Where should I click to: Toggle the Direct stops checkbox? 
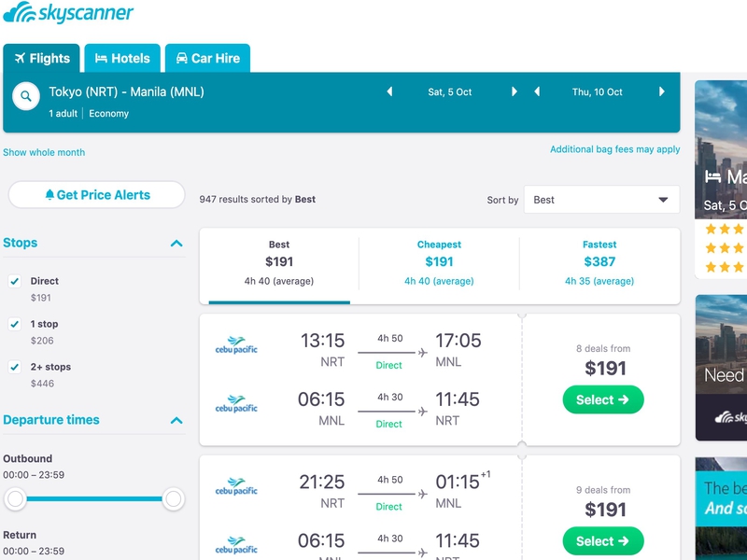coord(15,281)
